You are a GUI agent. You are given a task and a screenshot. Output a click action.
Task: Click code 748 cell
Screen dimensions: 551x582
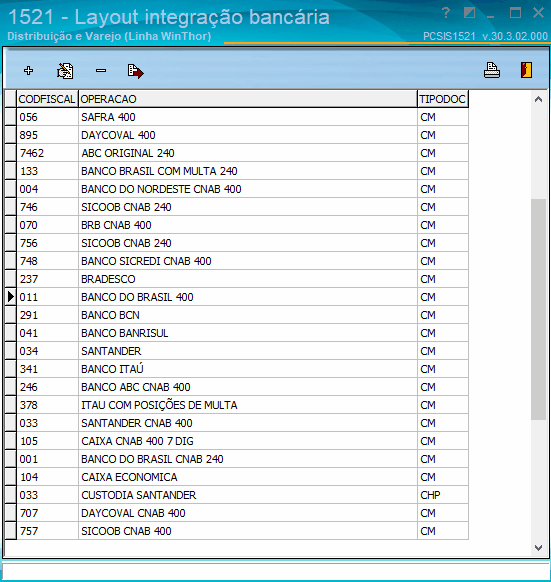(48, 261)
